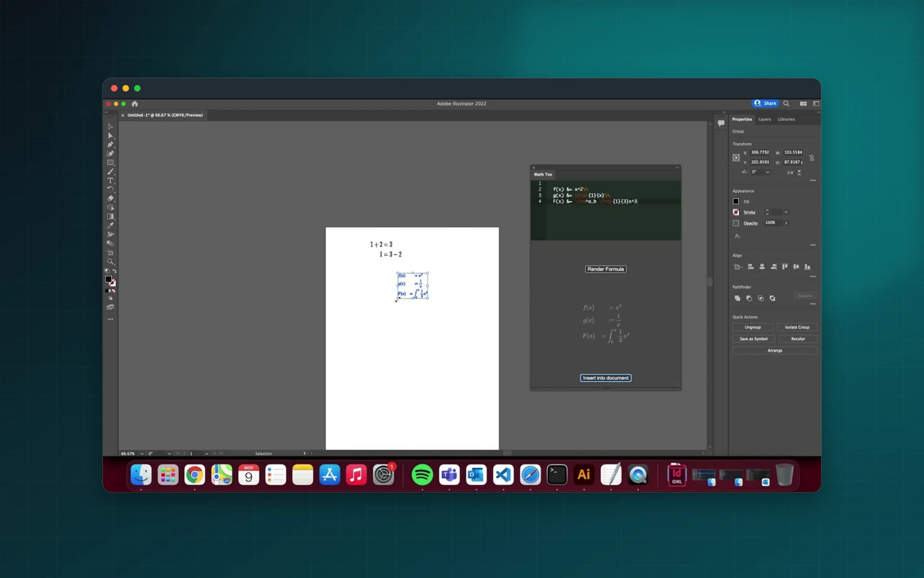
Task: Click the Flip Horizontally transform icon
Action: pyautogui.click(x=790, y=172)
